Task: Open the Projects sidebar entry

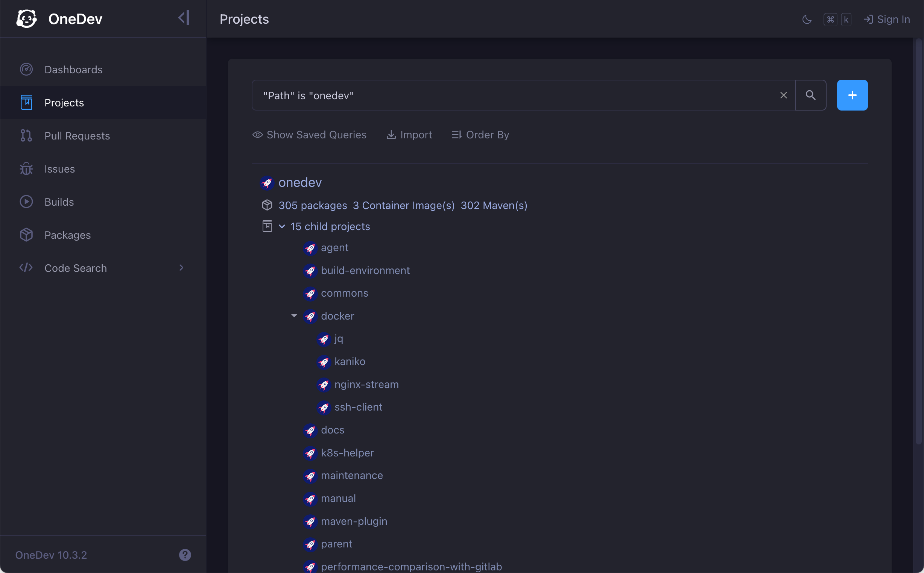Action: (64, 102)
